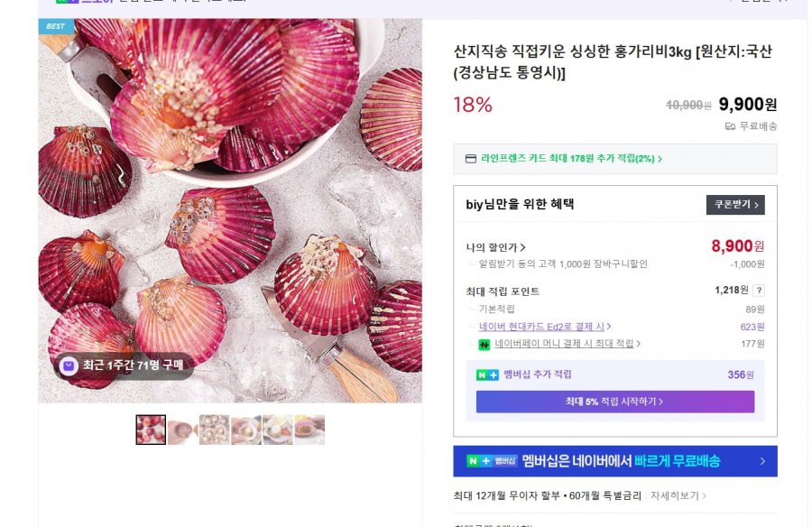
Task: Click the card icon in Line Friends banner
Action: pos(470,159)
